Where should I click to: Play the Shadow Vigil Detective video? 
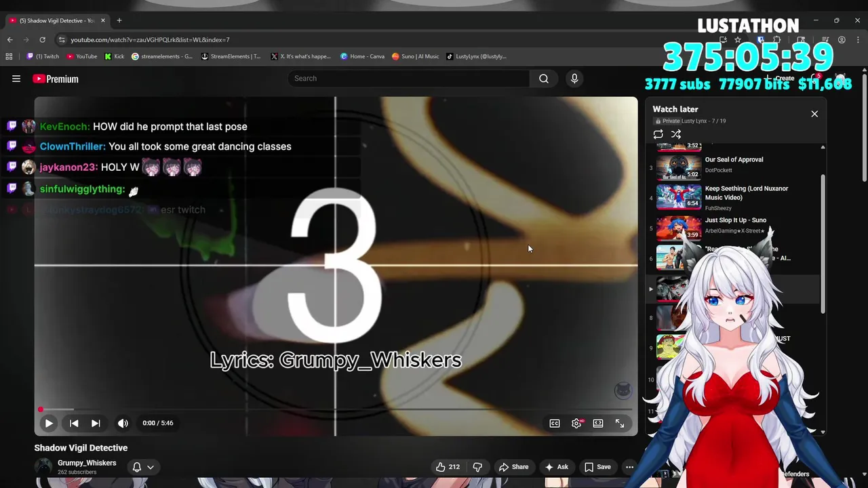49,423
